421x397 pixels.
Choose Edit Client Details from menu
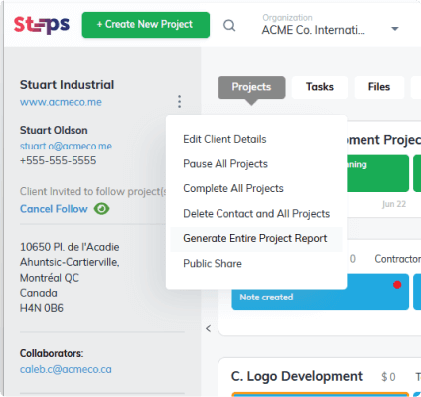point(225,139)
